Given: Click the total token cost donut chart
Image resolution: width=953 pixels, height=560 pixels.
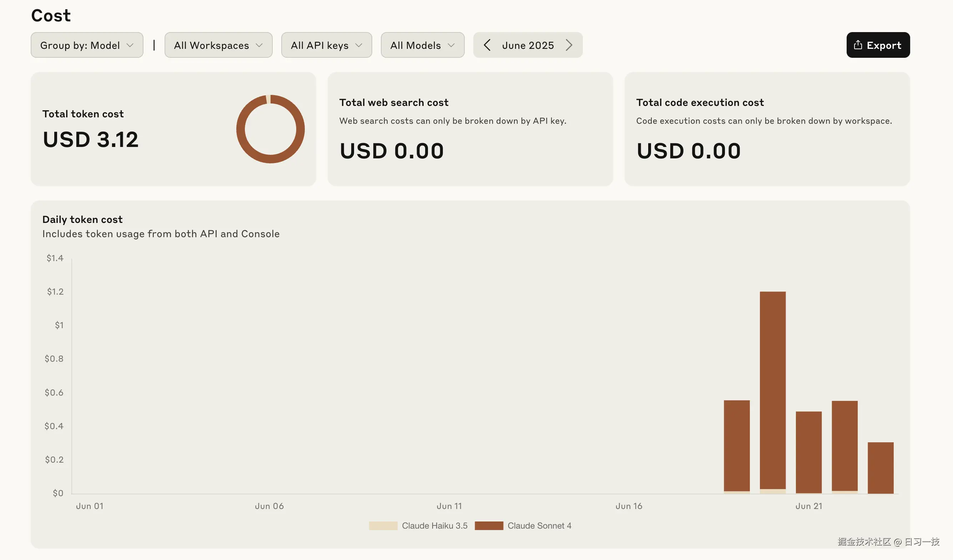Looking at the screenshot, I should [271, 129].
